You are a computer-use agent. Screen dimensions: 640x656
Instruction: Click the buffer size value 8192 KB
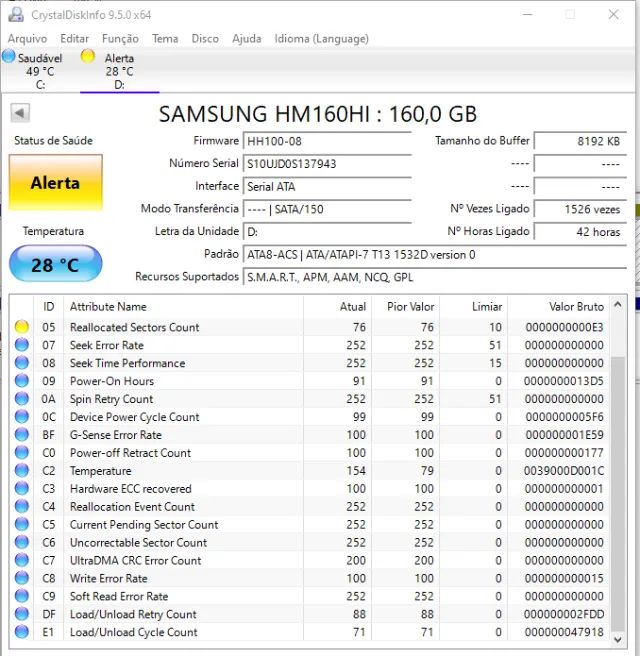[x=580, y=141]
